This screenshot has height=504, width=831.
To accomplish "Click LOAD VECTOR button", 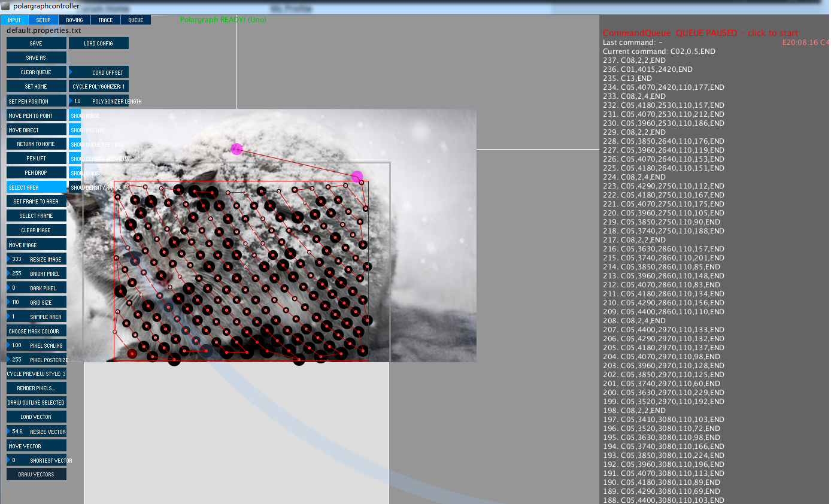I will pyautogui.click(x=37, y=417).
